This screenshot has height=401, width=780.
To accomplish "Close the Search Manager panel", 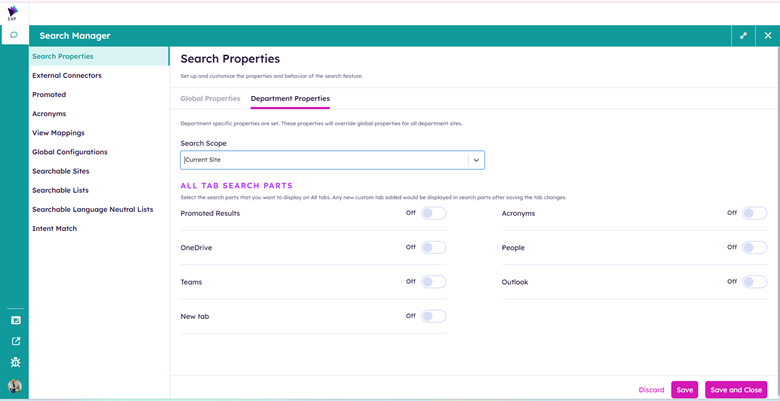I will pyautogui.click(x=768, y=36).
